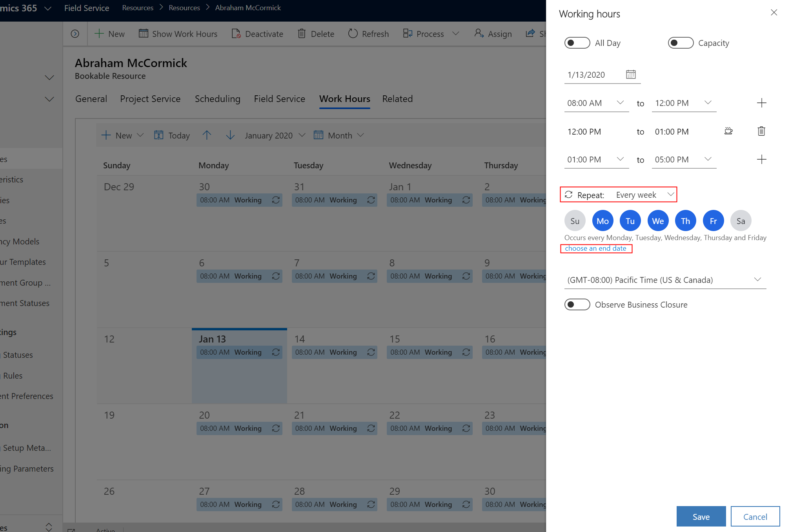Click the add (+) icon after 08:00 AM to 12:00 PM

click(x=761, y=103)
